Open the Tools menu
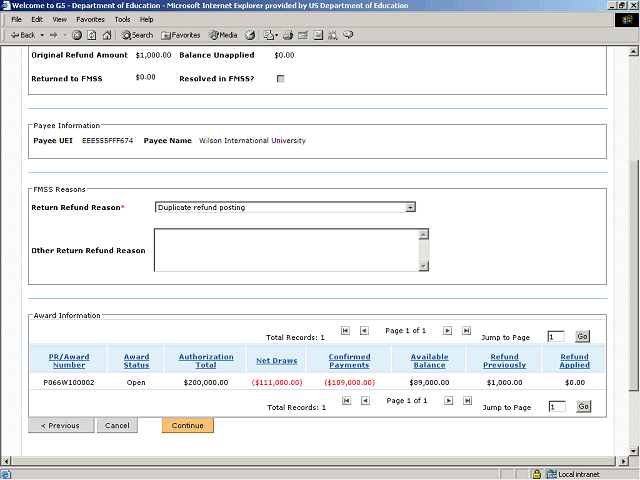This screenshot has width=640, height=480. pyautogui.click(x=122, y=19)
